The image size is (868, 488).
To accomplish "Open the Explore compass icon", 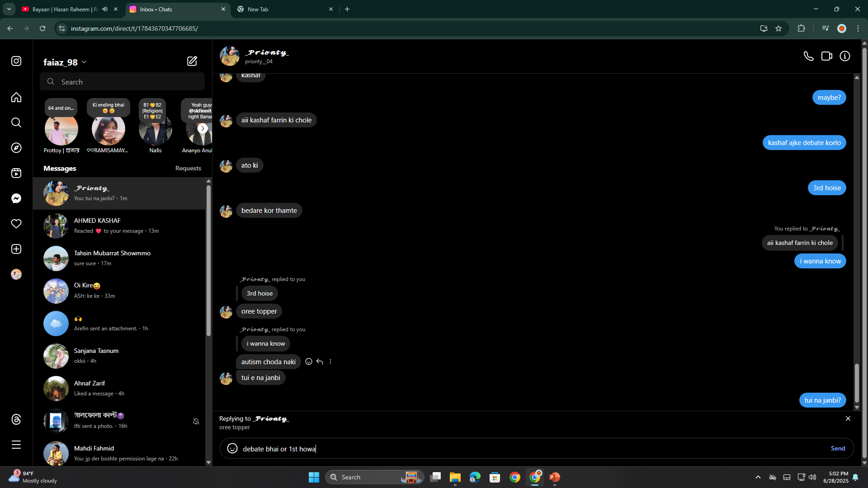I will point(16,148).
